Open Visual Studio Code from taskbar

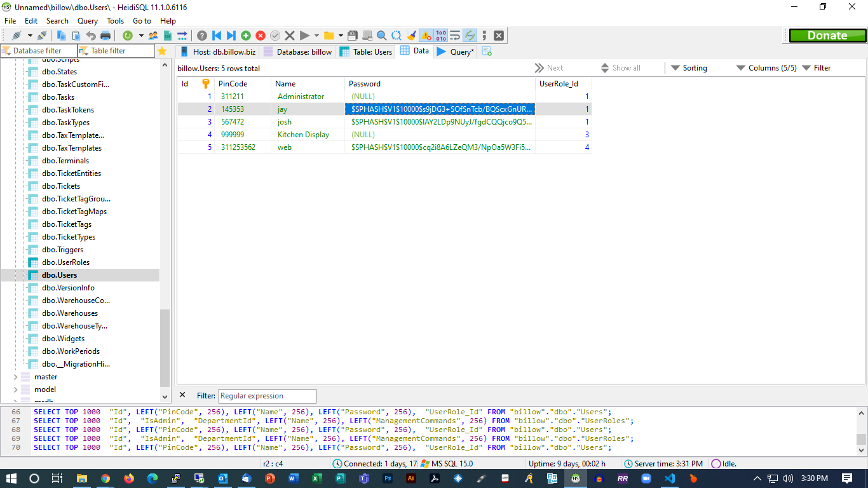[x=669, y=478]
